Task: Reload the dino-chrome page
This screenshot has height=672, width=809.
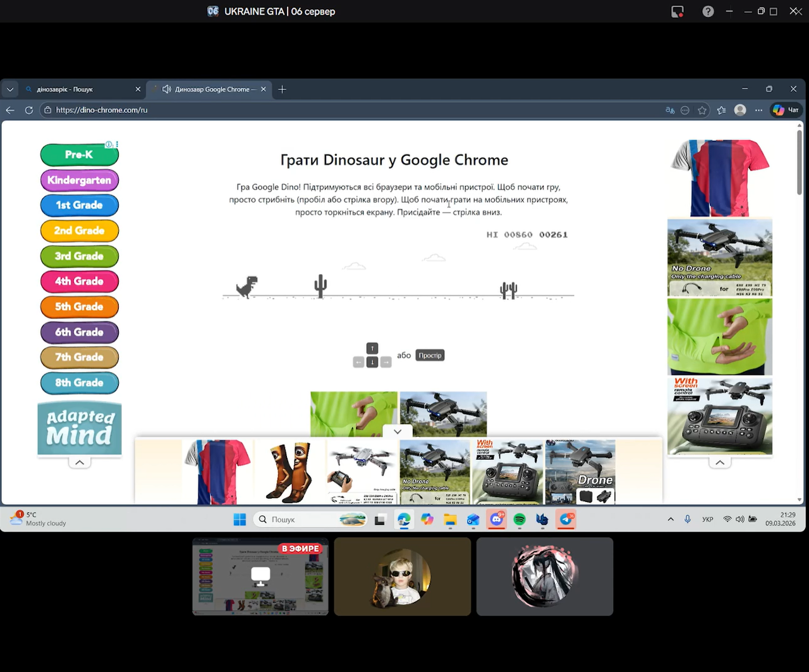Action: (29, 110)
